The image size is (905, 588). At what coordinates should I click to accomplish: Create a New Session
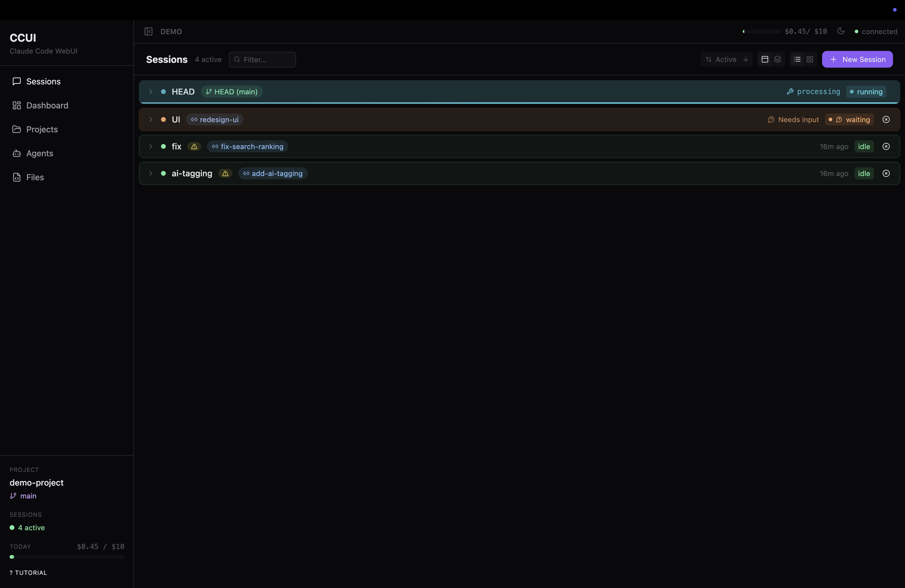coord(857,59)
